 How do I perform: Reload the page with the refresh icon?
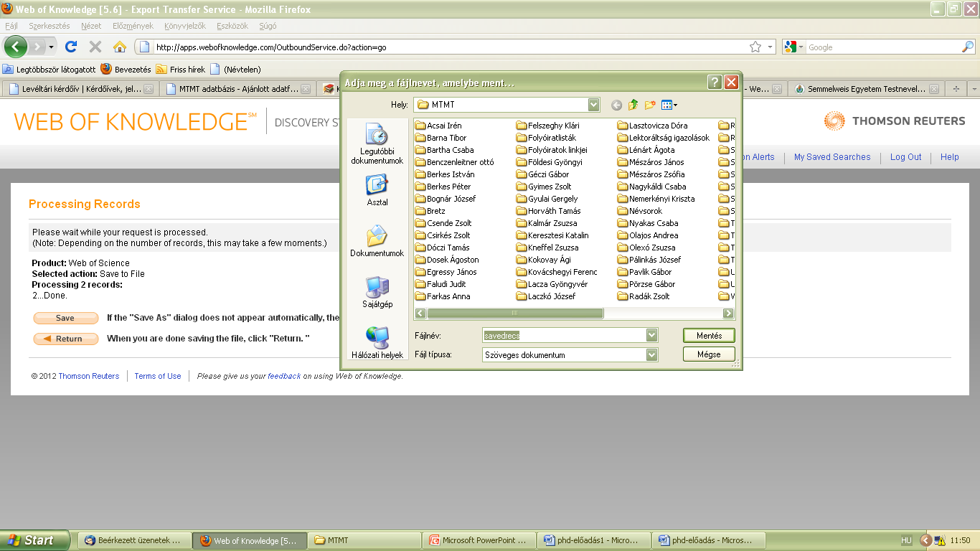tap(70, 47)
